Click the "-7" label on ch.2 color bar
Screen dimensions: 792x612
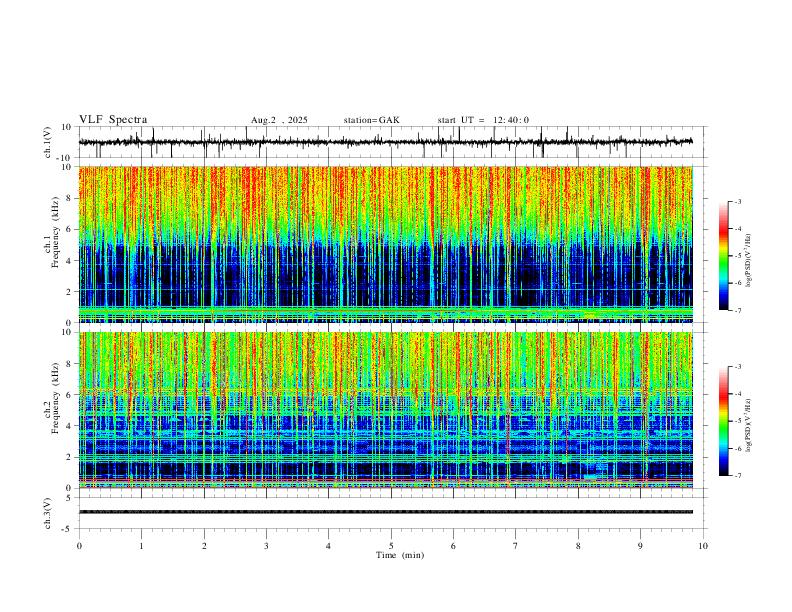[x=737, y=475]
